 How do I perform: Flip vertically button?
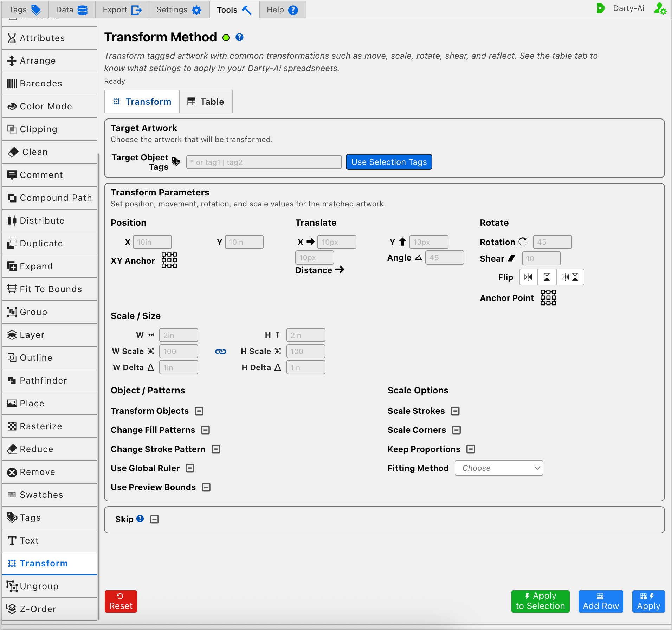click(547, 277)
